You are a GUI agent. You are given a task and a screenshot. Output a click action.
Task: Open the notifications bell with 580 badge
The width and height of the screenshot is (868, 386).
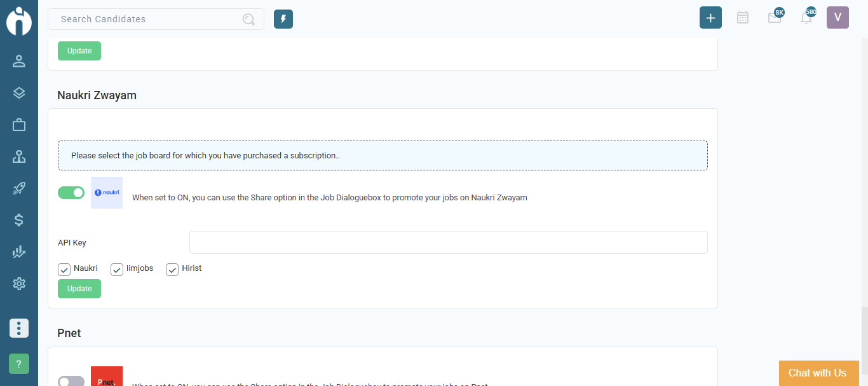[807, 17]
